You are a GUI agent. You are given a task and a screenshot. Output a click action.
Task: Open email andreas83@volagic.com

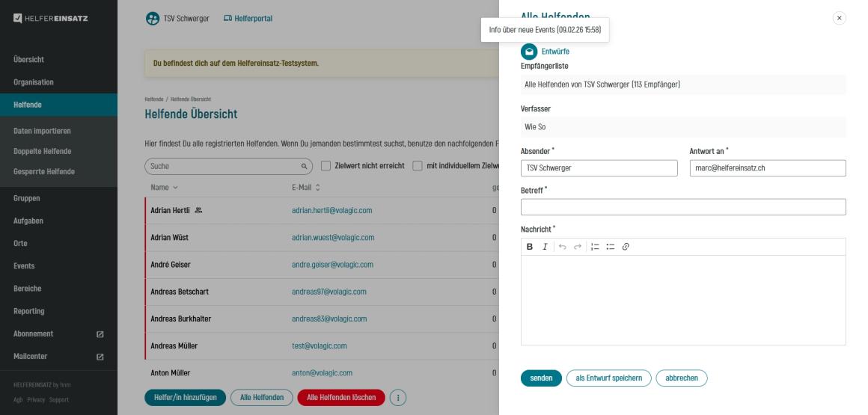329,319
